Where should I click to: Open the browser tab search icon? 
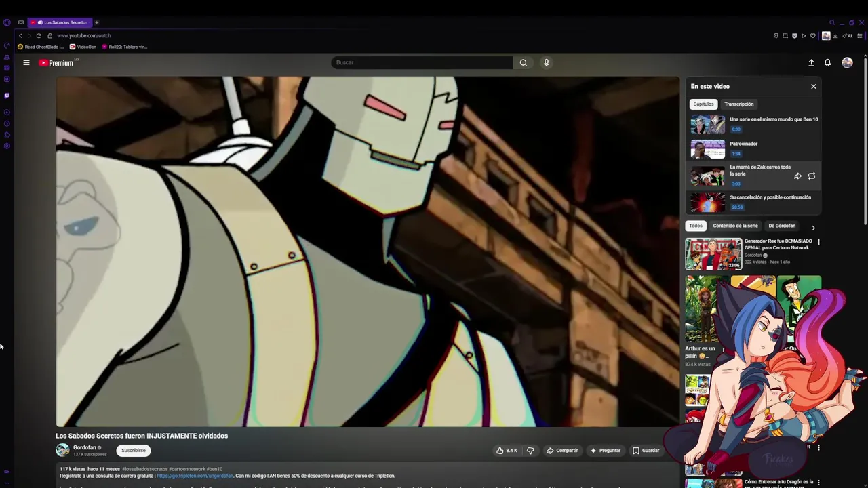[x=832, y=22]
